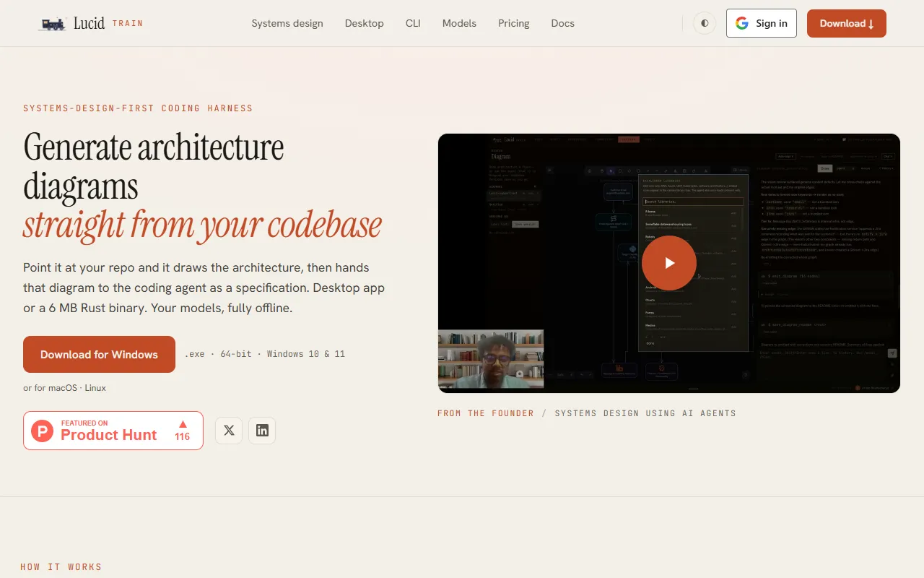This screenshot has height=578, width=924.
Task: Choose the Linux download link
Action: (x=95, y=388)
